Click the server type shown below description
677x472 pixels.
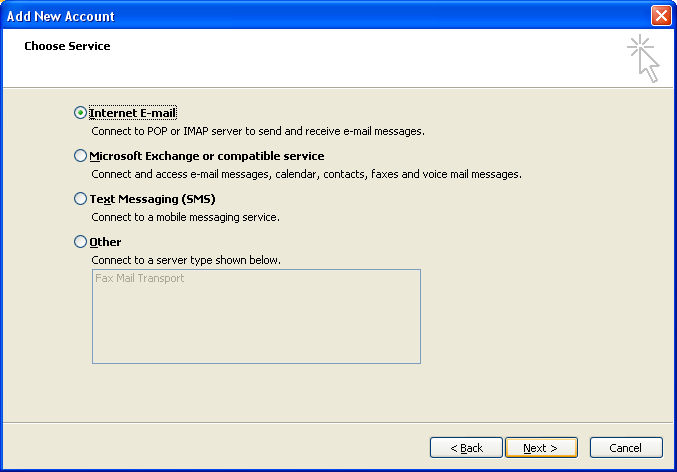pyautogui.click(x=186, y=260)
